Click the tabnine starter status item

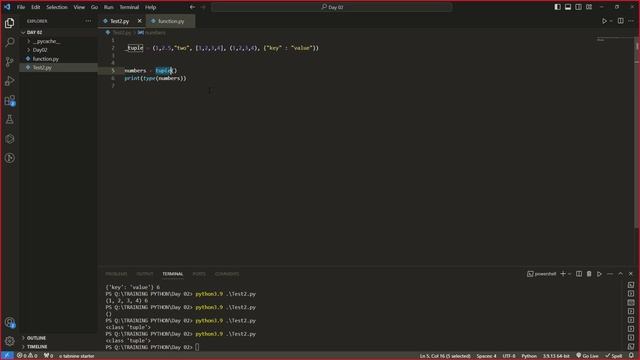tap(77, 356)
